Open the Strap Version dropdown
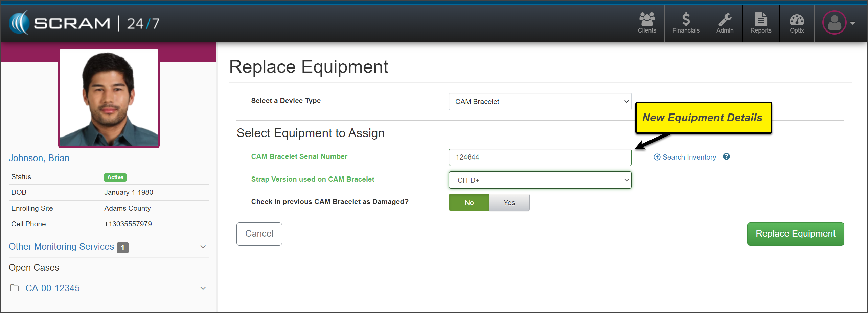Screen dimensions: 868x313 tap(540, 180)
